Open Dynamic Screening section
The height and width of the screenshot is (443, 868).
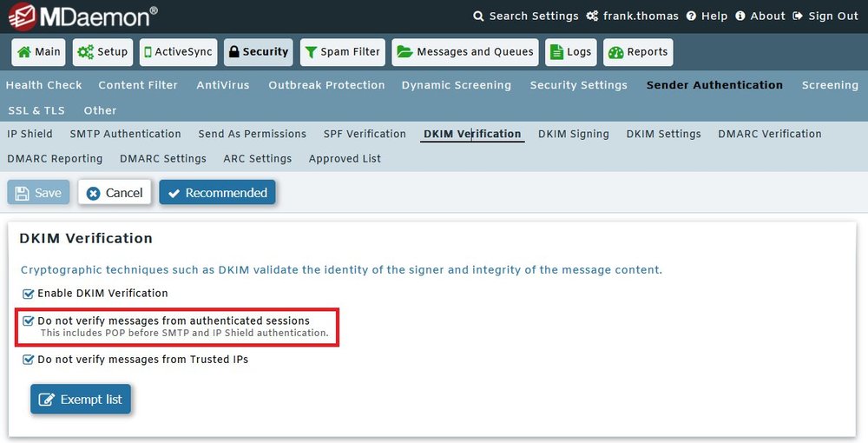pyautogui.click(x=457, y=85)
